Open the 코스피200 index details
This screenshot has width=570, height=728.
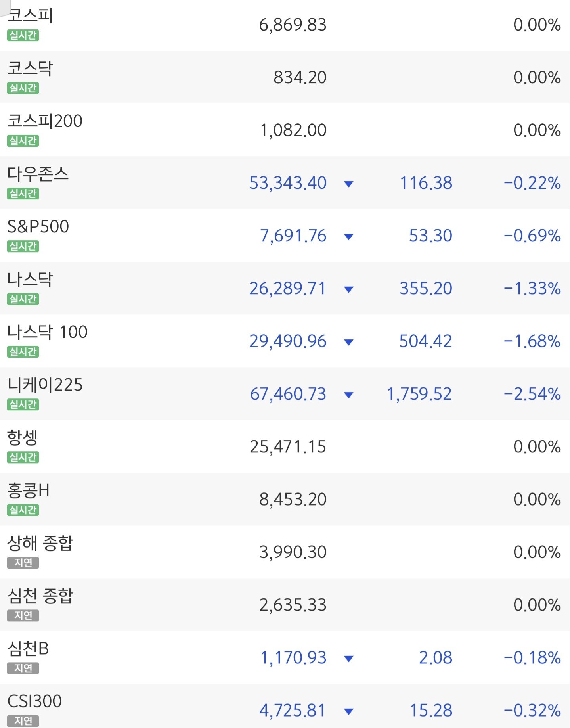285,130
